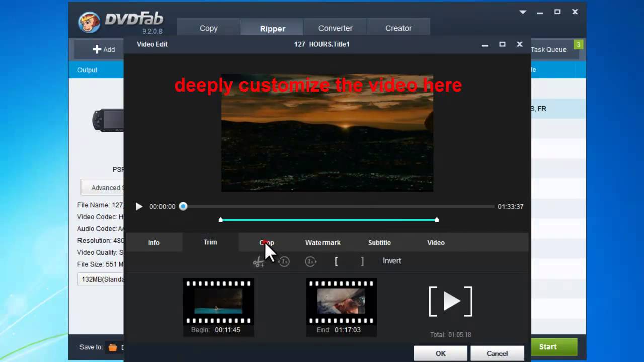
Task: Click the DVDFab monkey logo
Action: point(90,21)
